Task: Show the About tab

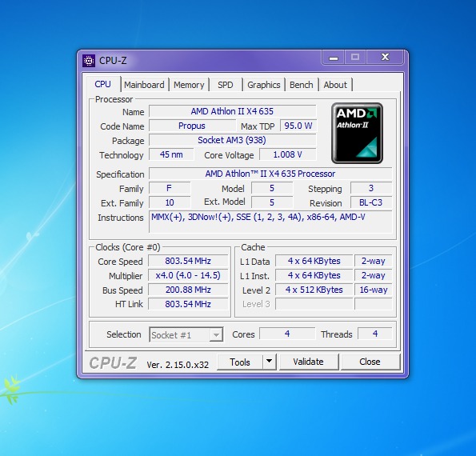Action: tap(335, 85)
